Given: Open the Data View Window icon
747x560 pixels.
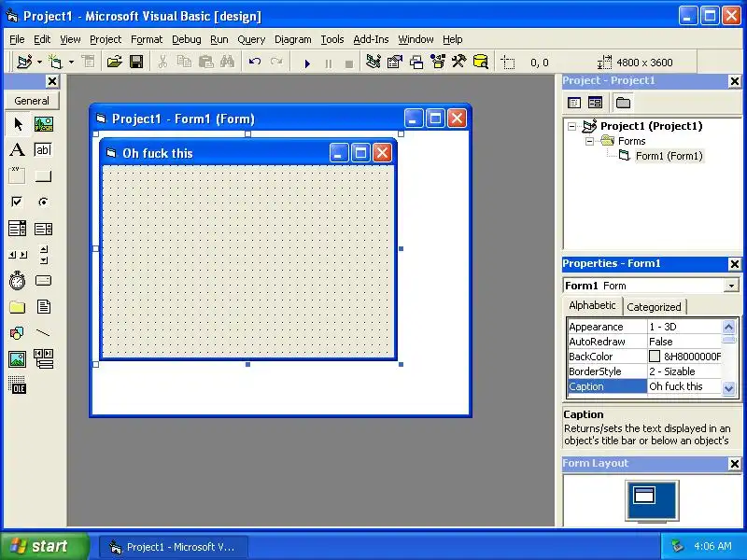Looking at the screenshot, I should pyautogui.click(x=481, y=62).
